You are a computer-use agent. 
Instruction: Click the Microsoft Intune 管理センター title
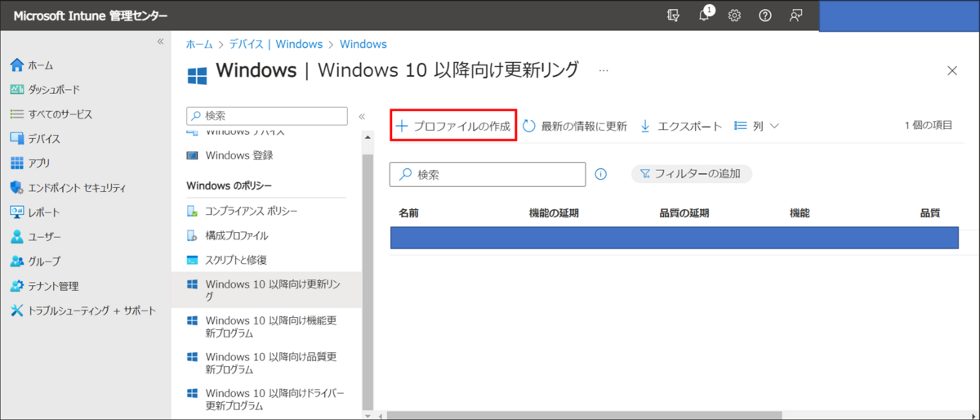click(91, 16)
